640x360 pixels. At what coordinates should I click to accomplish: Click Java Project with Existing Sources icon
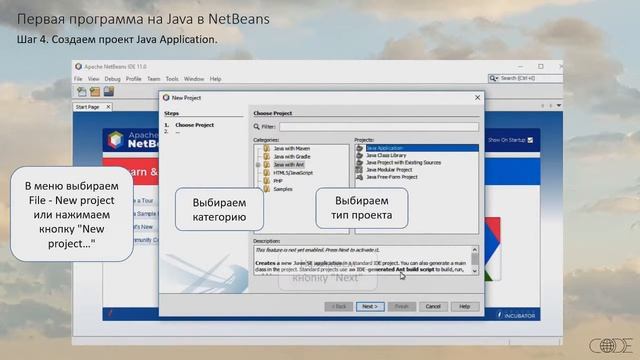pos(360,162)
